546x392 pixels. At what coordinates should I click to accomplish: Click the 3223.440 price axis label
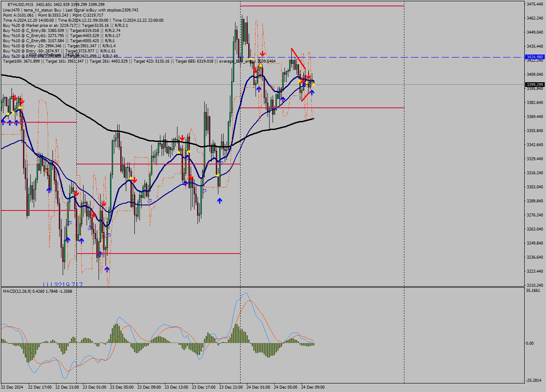coord(535,271)
